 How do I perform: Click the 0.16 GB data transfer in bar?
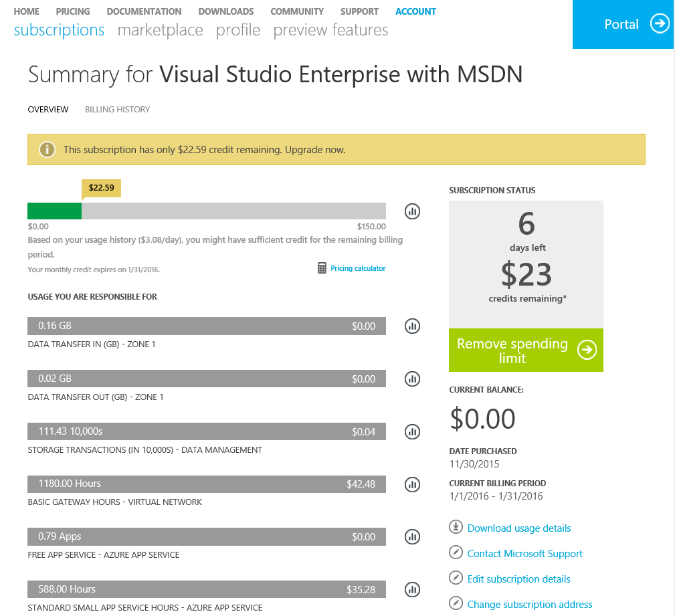[x=207, y=326]
